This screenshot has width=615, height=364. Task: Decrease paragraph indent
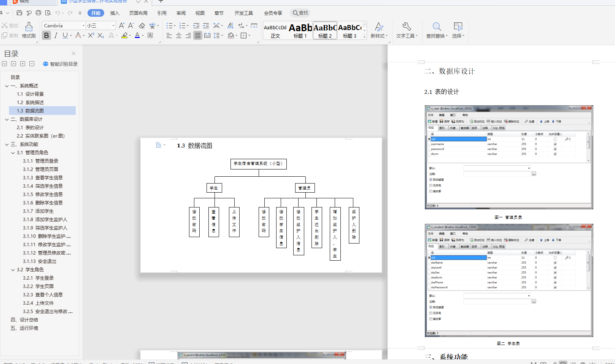(196, 25)
